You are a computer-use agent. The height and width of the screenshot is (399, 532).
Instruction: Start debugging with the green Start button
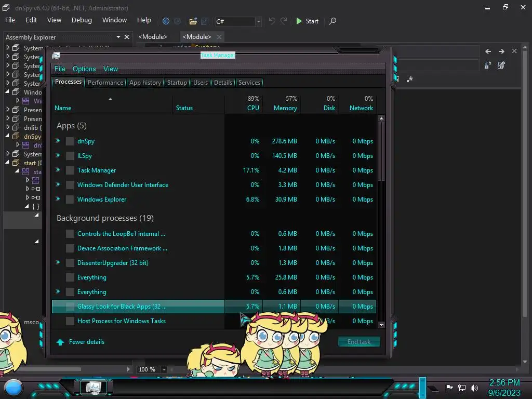tap(308, 21)
